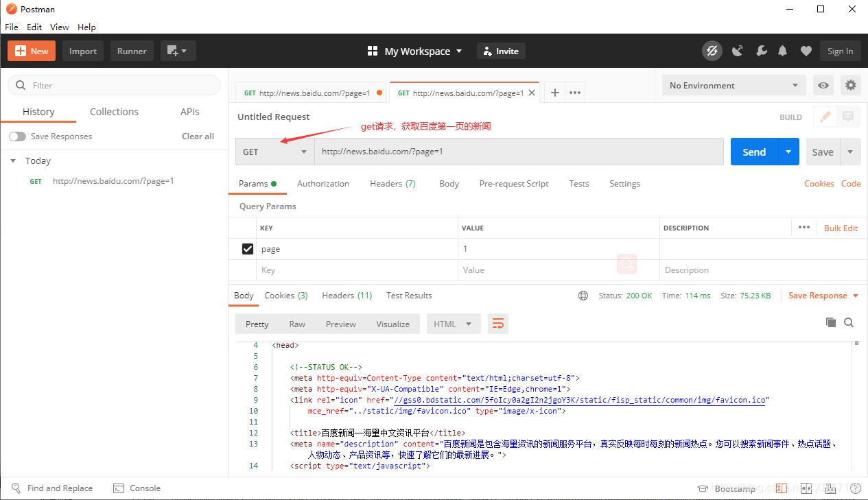The image size is (868, 500).
Task: Toggle the response line wrap icon
Action: tap(498, 324)
